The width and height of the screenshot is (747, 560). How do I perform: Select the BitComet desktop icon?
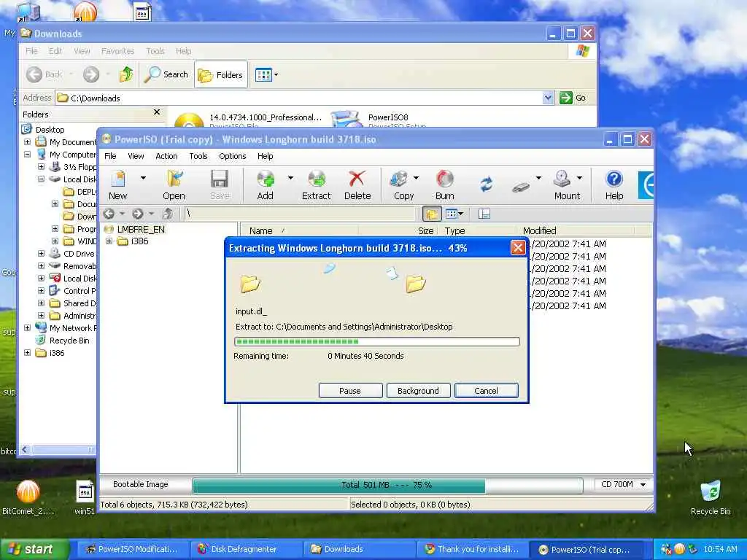point(28,497)
